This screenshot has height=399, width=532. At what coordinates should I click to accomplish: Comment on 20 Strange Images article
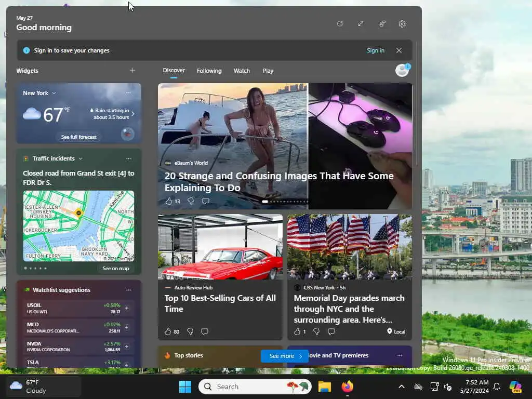click(x=206, y=201)
